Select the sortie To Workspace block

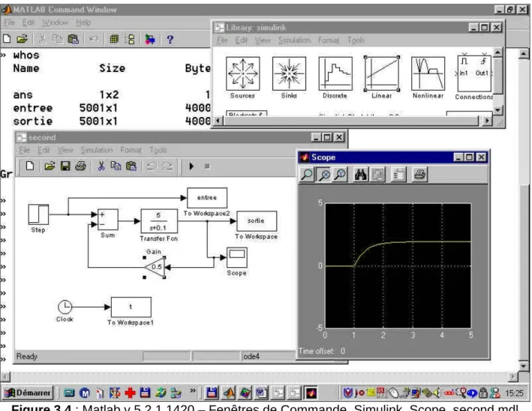click(x=257, y=221)
